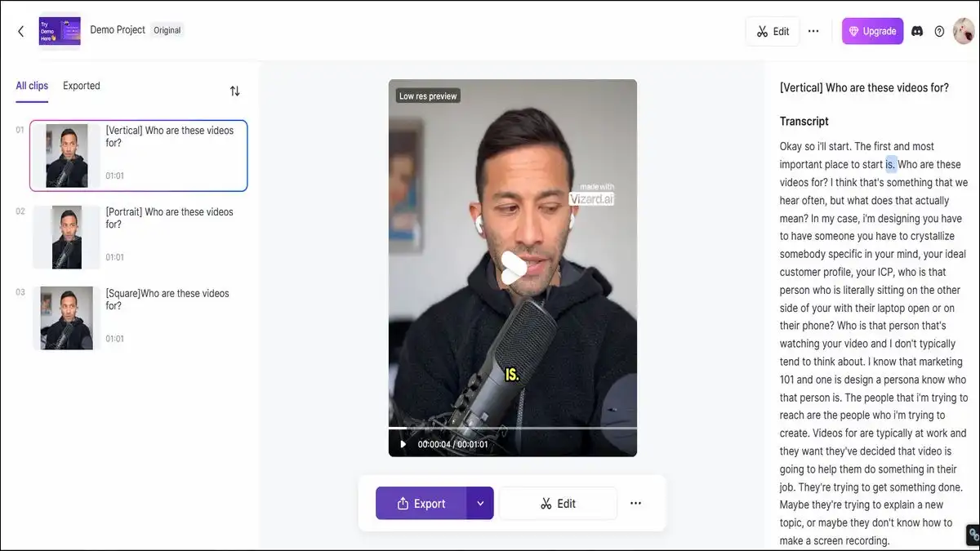Open the help question mark icon
Image resolution: width=980 pixels, height=551 pixels.
[x=939, y=31]
